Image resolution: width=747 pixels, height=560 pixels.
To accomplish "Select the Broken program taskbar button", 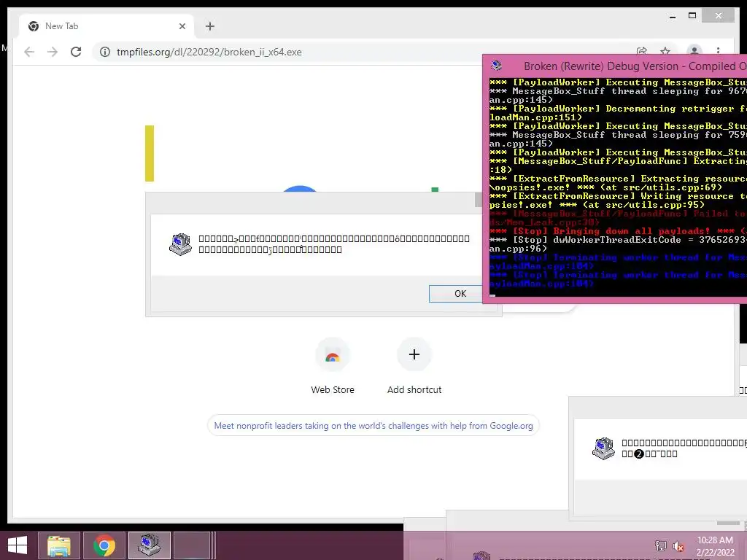I will pyautogui.click(x=149, y=545).
